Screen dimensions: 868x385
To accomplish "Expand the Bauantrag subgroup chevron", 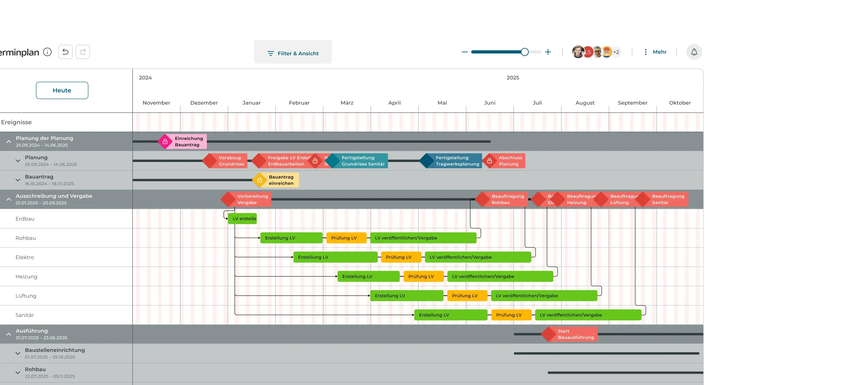I will (x=18, y=180).
